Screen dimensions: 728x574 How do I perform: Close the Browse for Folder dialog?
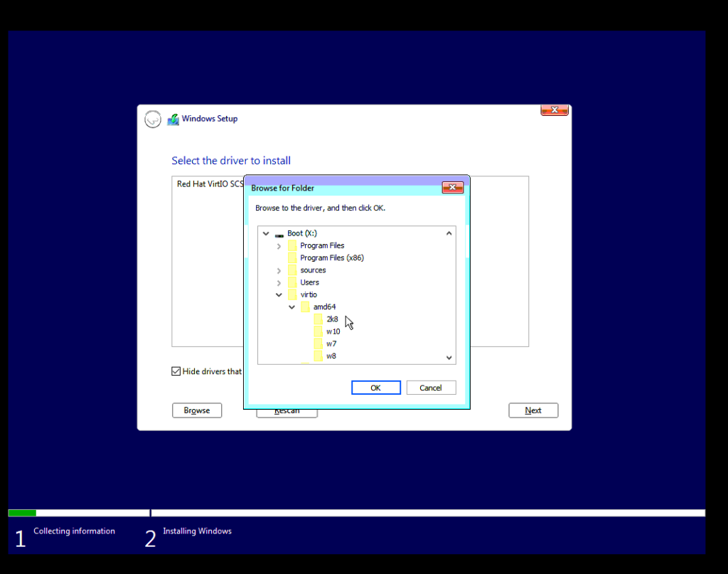[452, 188]
